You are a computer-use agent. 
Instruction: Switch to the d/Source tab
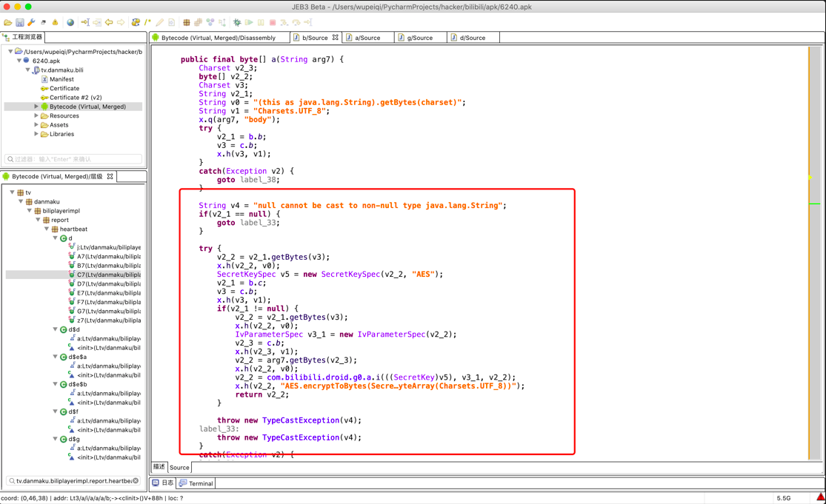(472, 38)
